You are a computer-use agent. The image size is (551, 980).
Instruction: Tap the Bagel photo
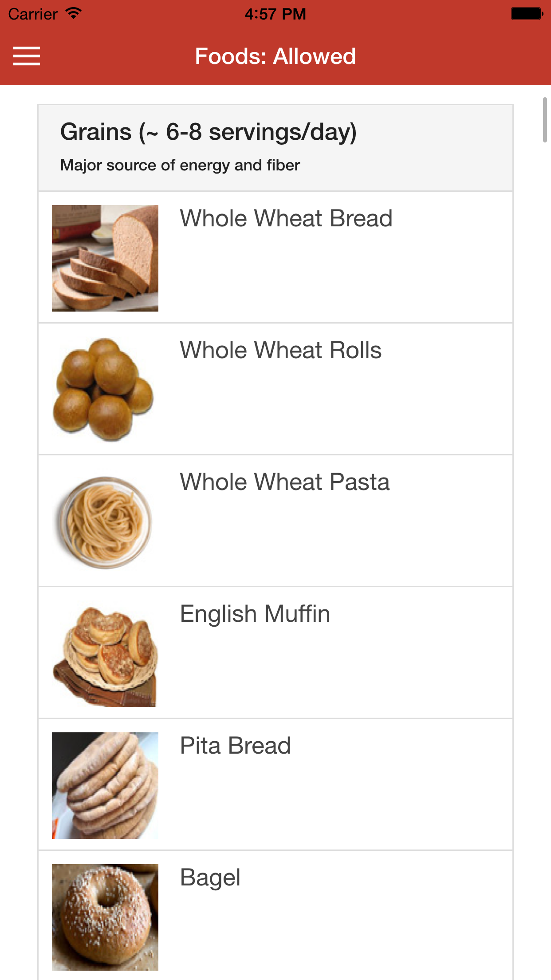pos(105,917)
